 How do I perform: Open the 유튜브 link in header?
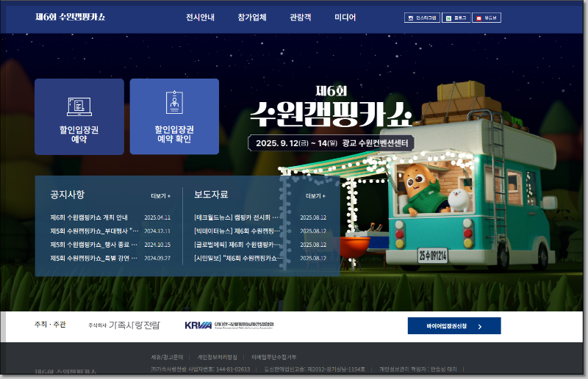487,18
